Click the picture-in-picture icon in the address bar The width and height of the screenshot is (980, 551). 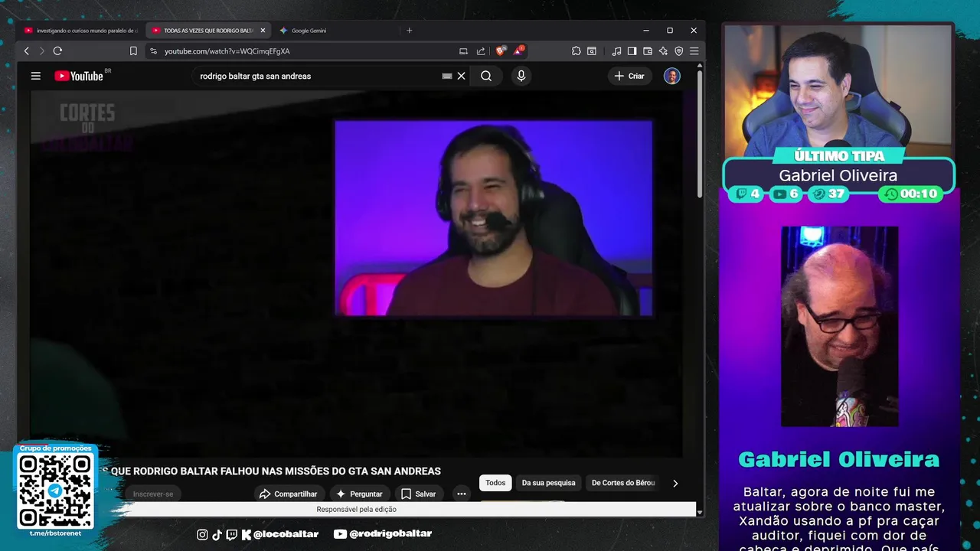point(463,51)
